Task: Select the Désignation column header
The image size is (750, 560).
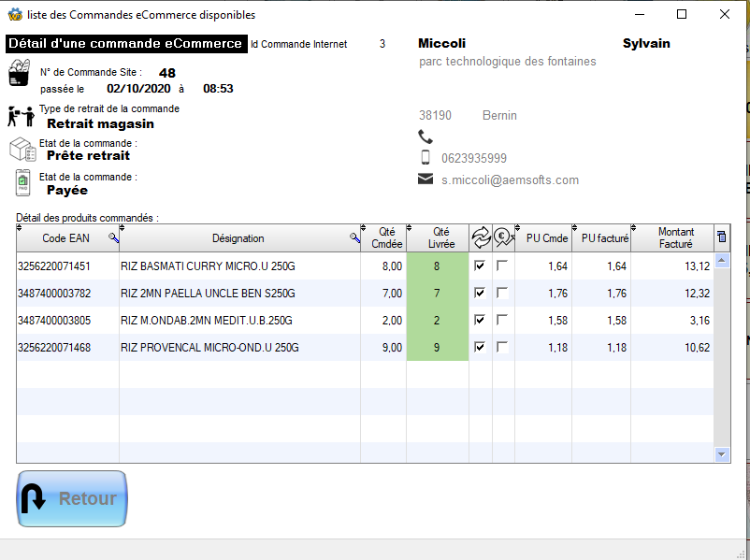Action: tap(238, 238)
